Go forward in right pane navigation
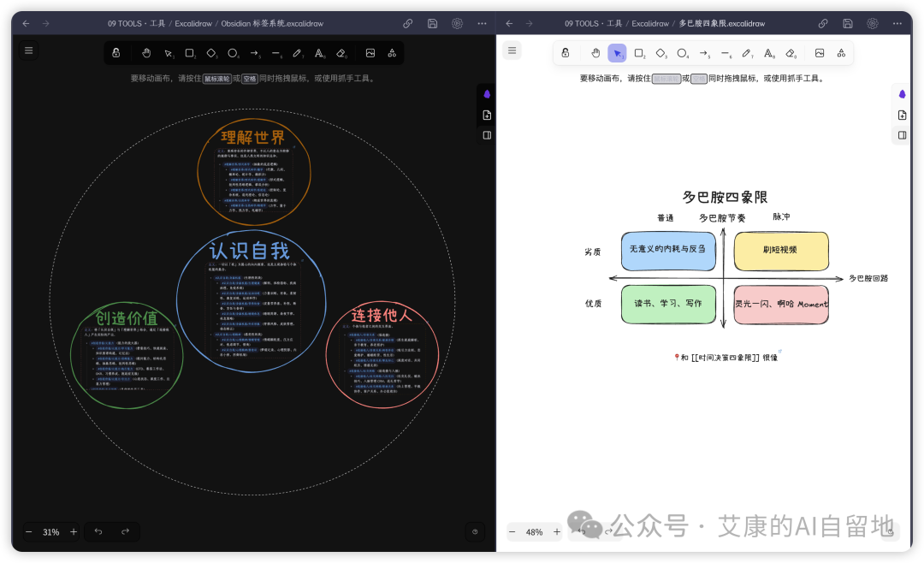924x563 pixels. click(x=530, y=24)
